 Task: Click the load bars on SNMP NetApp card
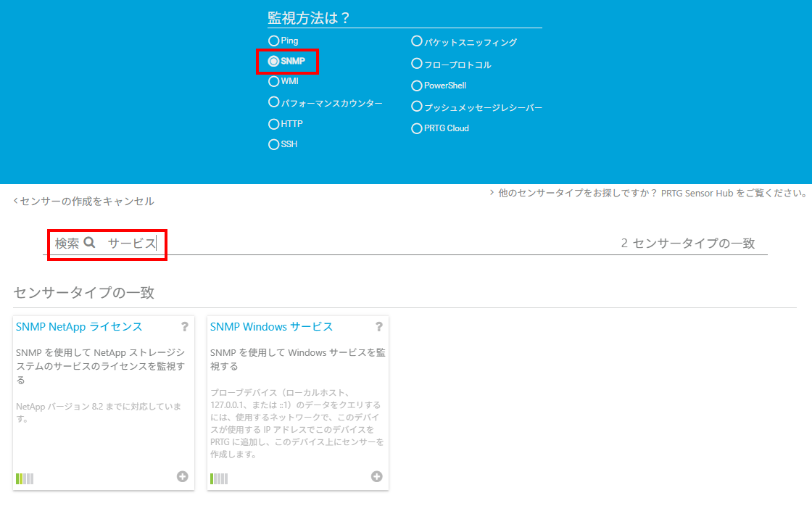(x=25, y=478)
